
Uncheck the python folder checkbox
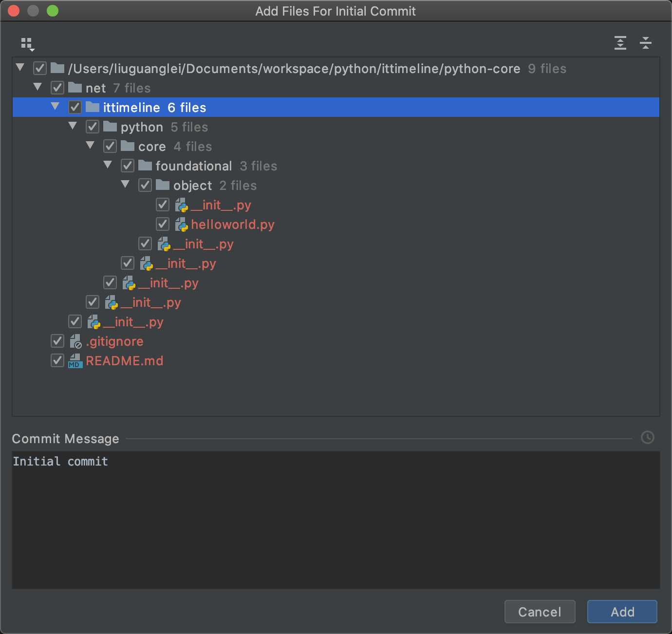(x=93, y=127)
